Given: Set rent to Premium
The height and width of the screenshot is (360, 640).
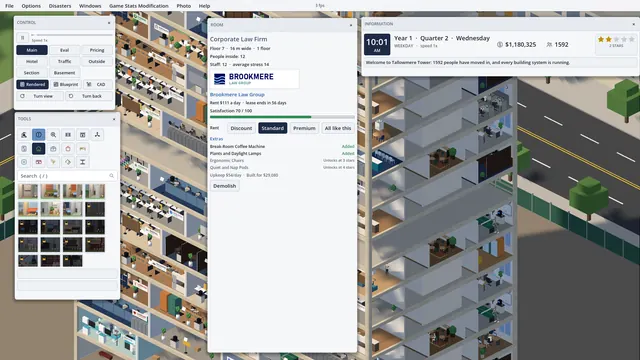Looking at the screenshot, I should point(304,128).
